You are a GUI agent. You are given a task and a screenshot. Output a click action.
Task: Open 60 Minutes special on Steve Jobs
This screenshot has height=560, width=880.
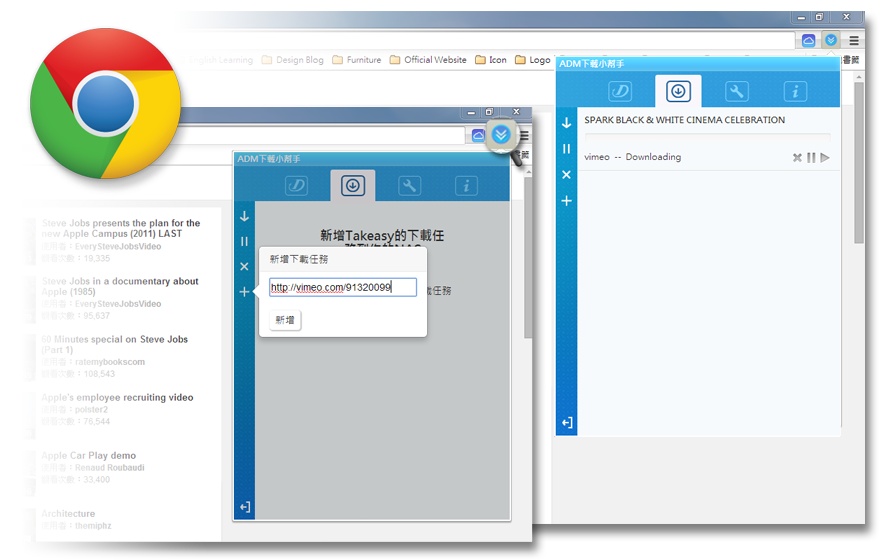(x=114, y=344)
